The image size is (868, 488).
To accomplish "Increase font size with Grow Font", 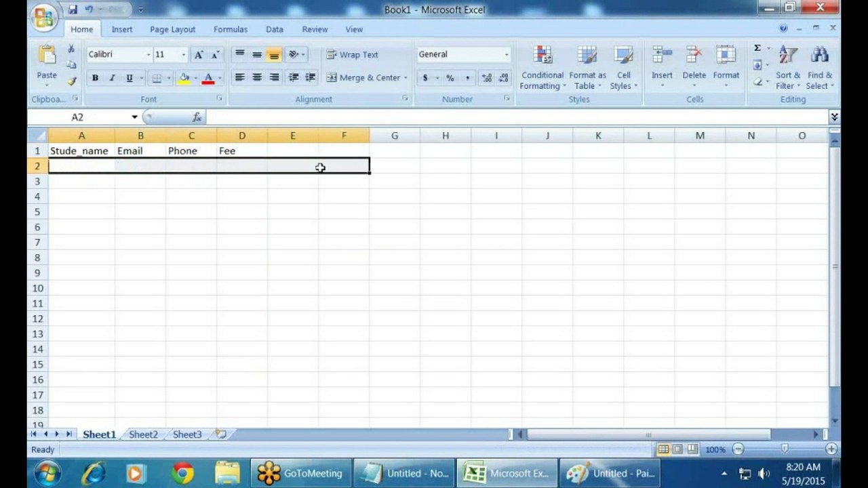I will coord(198,55).
